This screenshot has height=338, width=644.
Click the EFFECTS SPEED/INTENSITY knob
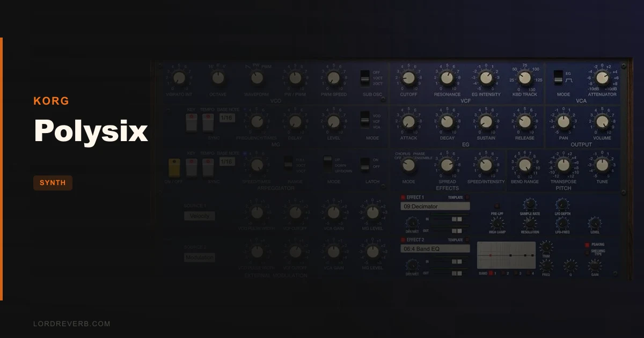(x=486, y=165)
